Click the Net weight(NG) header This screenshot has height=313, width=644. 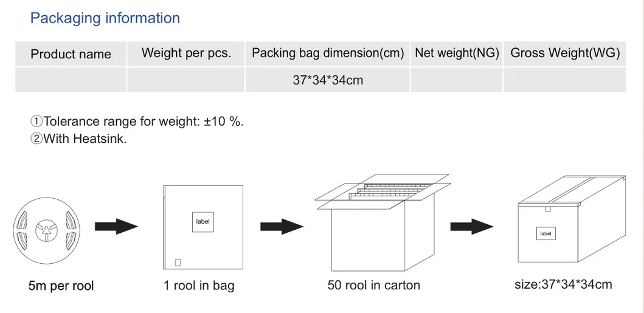(x=457, y=53)
